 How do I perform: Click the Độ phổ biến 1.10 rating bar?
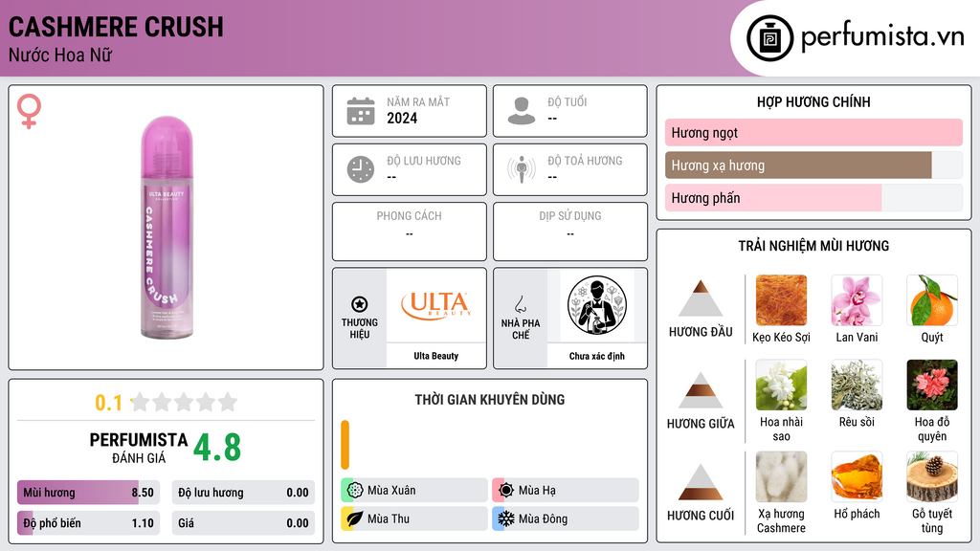click(x=89, y=523)
